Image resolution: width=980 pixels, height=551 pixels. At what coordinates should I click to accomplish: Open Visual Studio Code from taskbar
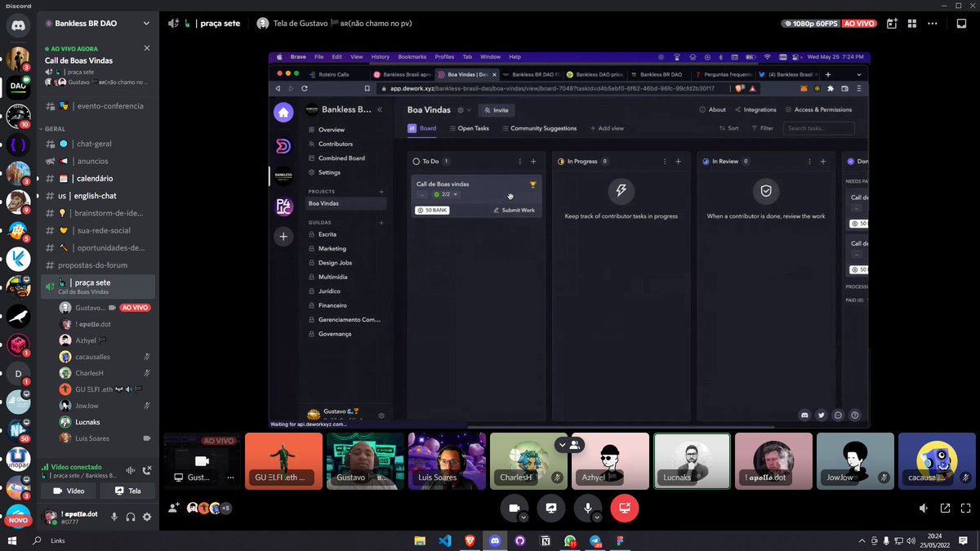coord(445,540)
